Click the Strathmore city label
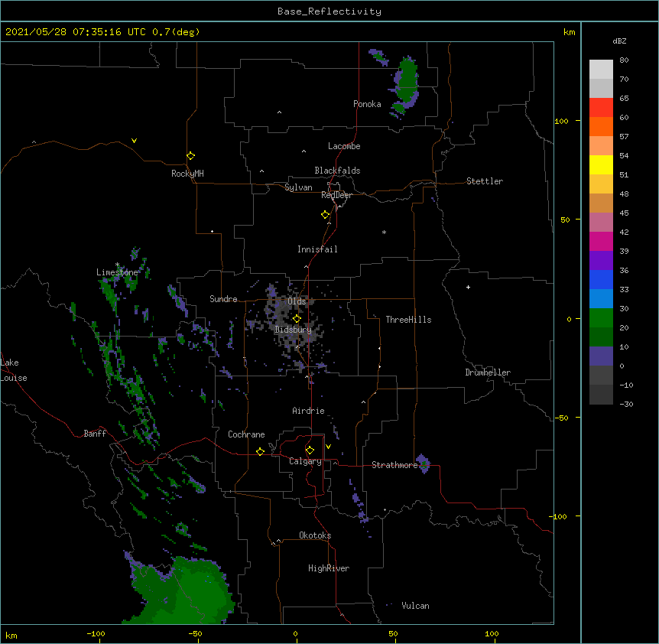The height and width of the screenshot is (644, 659). click(394, 465)
